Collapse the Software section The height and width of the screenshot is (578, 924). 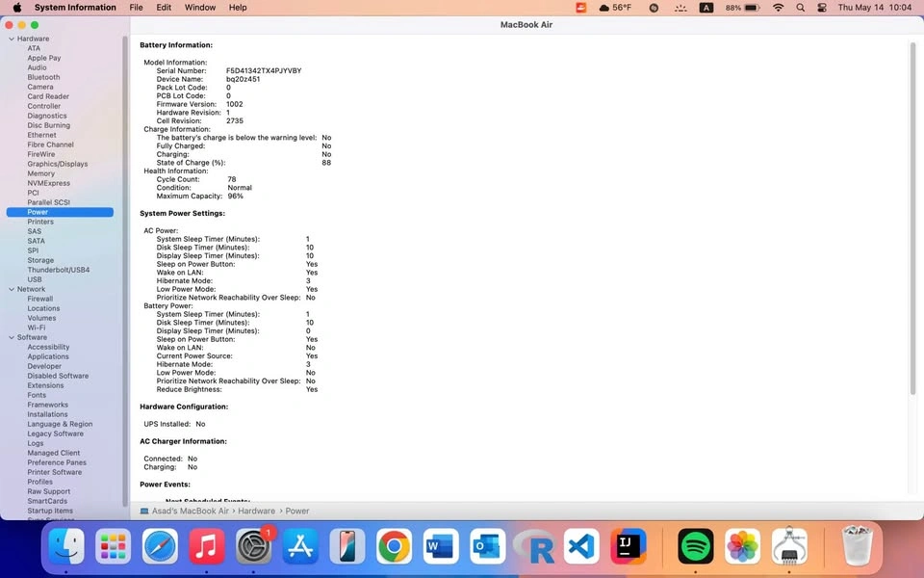coord(12,337)
